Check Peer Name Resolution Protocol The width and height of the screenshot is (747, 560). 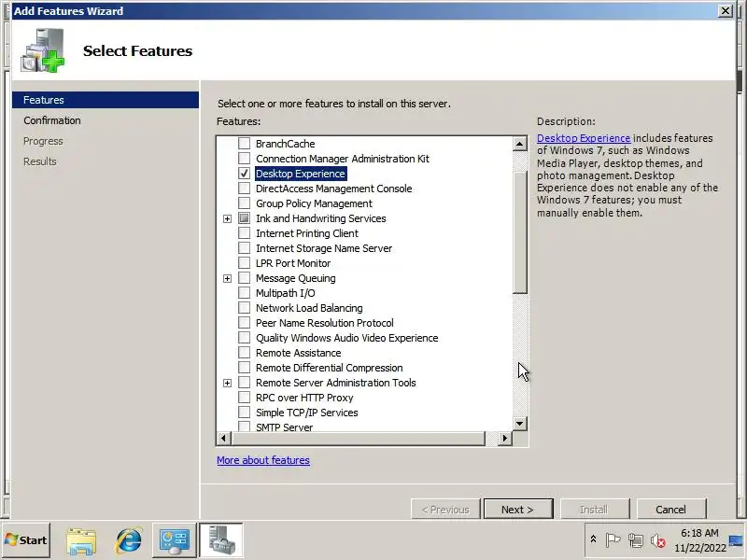(244, 323)
